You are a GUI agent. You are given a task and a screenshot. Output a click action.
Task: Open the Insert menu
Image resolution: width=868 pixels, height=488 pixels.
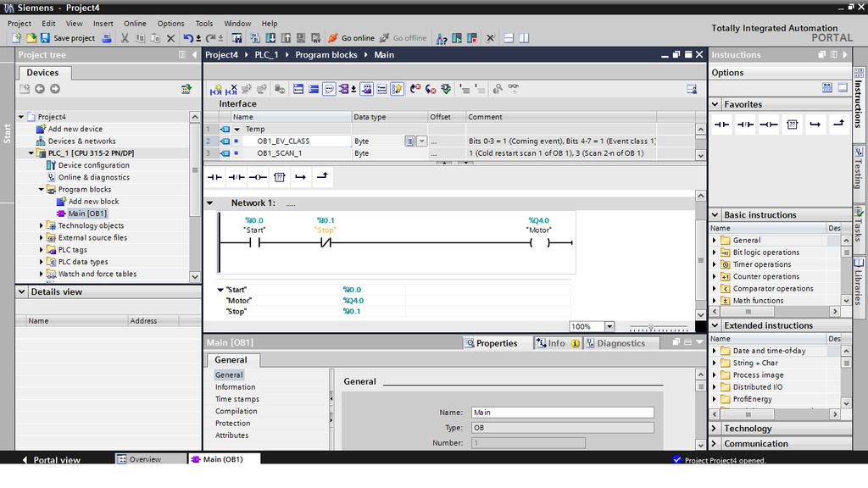[103, 23]
